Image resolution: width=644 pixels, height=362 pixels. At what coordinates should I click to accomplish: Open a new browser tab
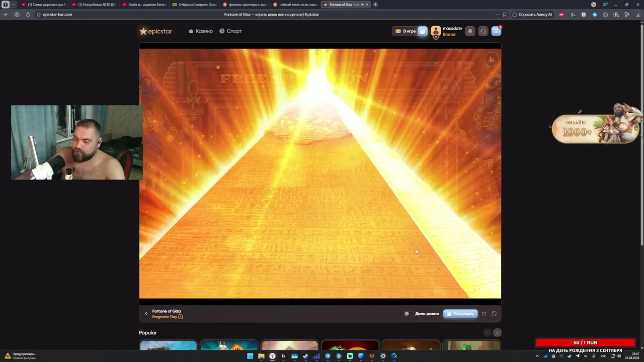click(375, 5)
